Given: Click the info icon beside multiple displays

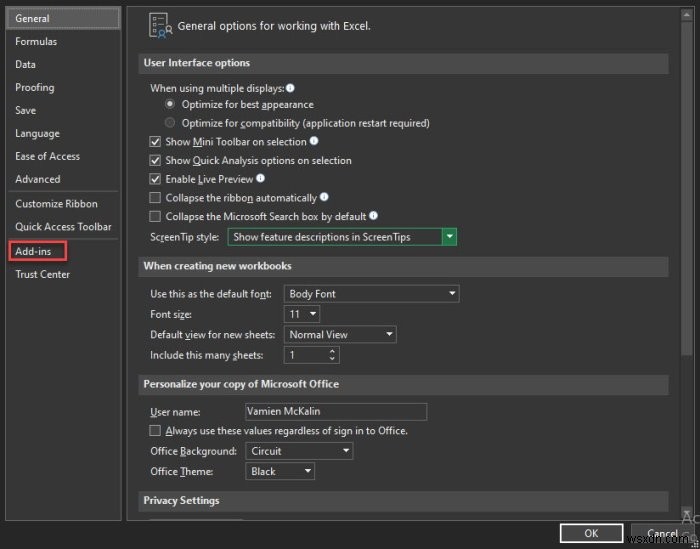Looking at the screenshot, I should coord(290,88).
